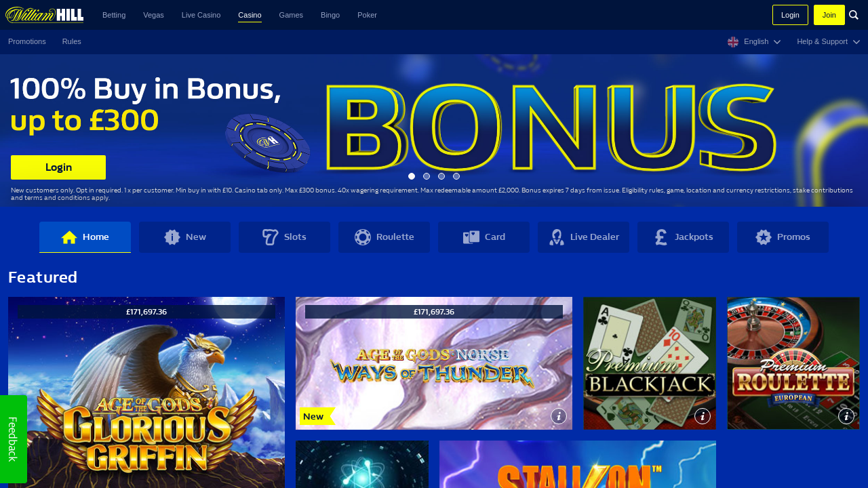Show info for Ways of Thunder game
Screen dimensions: 868x488
[559, 416]
